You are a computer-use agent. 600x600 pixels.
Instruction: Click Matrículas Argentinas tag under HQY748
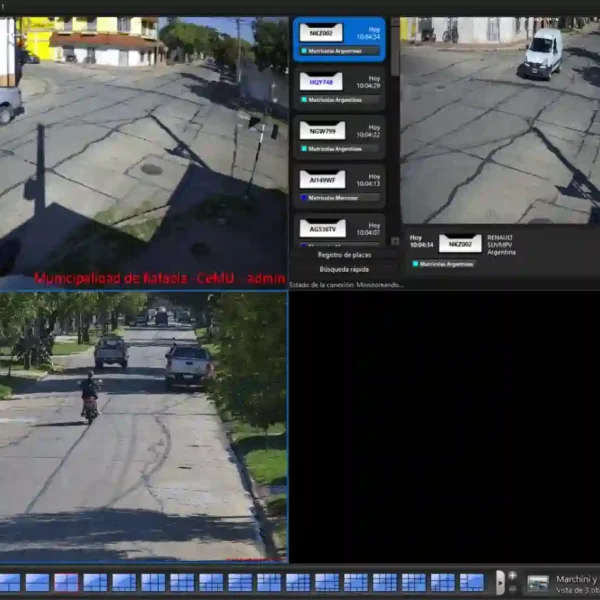tap(334, 100)
